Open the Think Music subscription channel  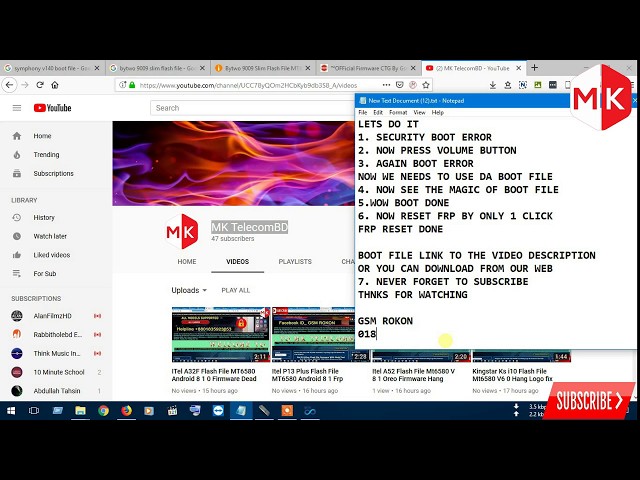click(x=56, y=353)
